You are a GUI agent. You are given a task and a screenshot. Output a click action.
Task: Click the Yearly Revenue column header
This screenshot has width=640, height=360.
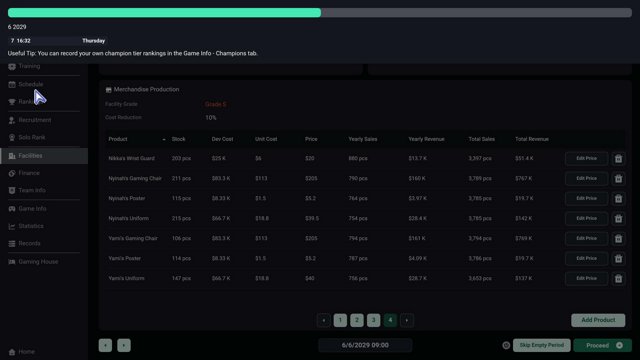pos(427,139)
